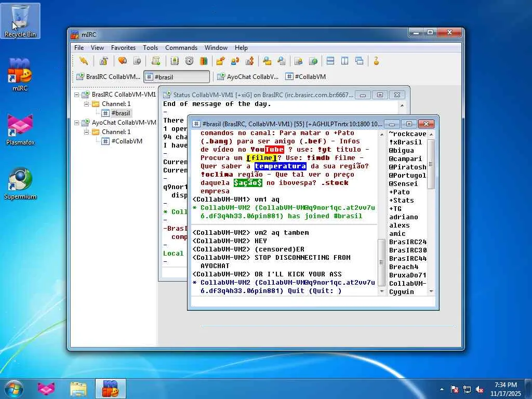Image resolution: width=532 pixels, height=399 pixels.
Task: Open the file explorer taskbar icon
Action: (x=78, y=389)
